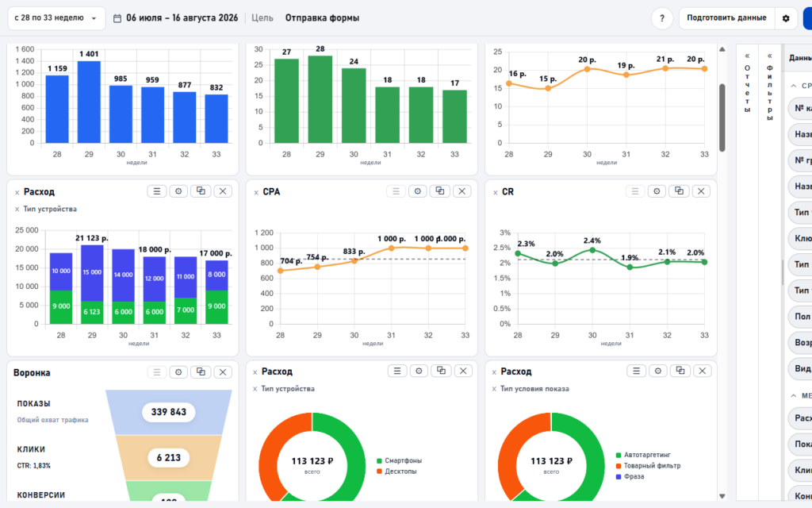The image size is (812, 508).
Task: Click the dashboard vertical scrollbar down arrow
Action: [x=722, y=496]
